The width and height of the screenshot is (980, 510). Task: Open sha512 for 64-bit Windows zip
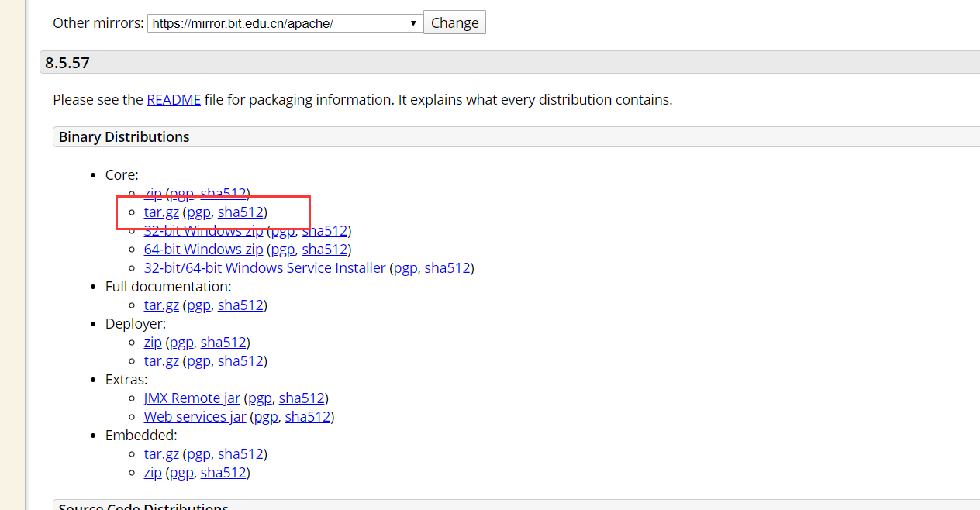coord(325,250)
